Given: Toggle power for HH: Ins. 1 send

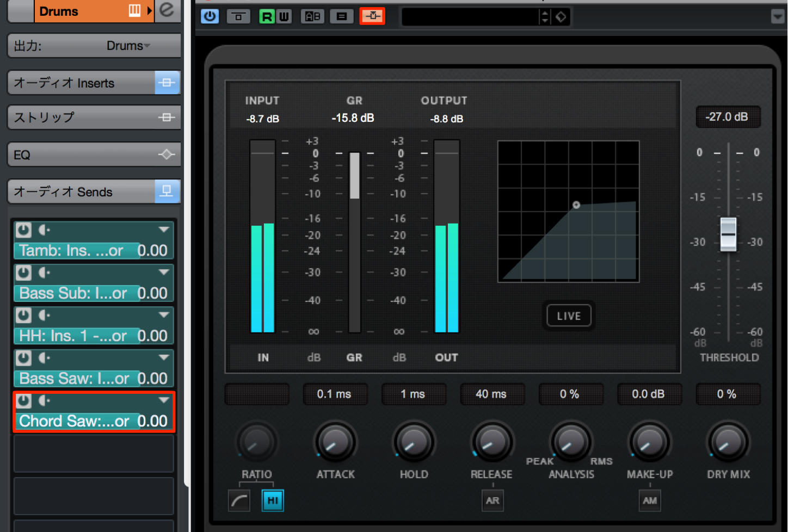Looking at the screenshot, I should click(x=23, y=315).
